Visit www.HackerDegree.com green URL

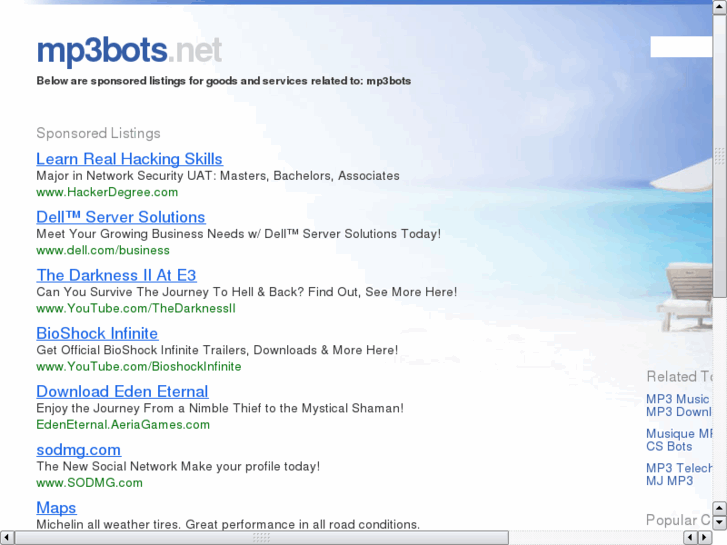107,192
